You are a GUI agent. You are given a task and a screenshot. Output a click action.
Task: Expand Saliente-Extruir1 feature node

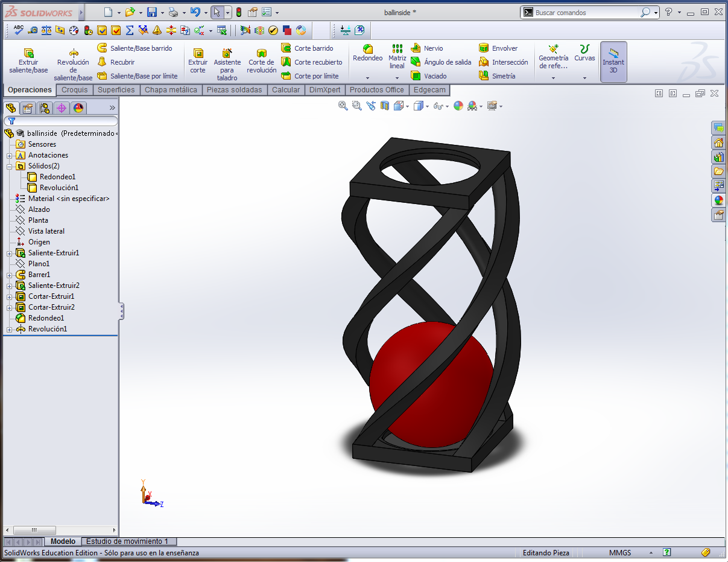(x=10, y=253)
